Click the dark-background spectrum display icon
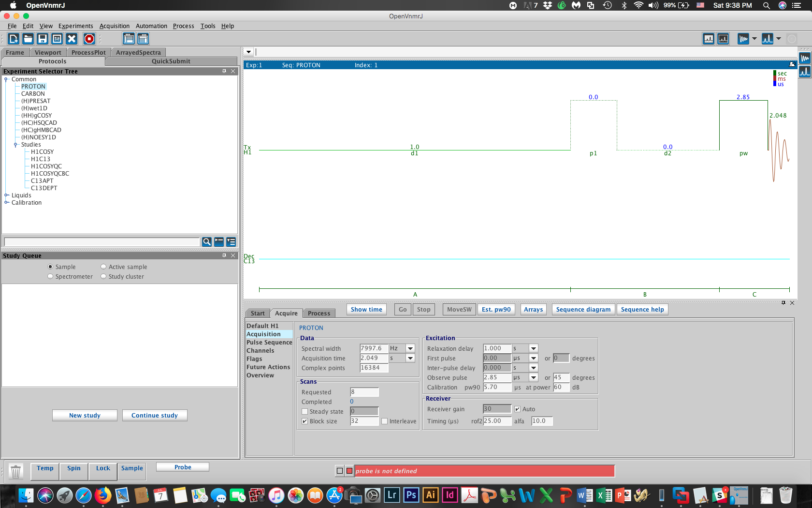Image resolution: width=812 pixels, height=508 pixels. coord(723,39)
